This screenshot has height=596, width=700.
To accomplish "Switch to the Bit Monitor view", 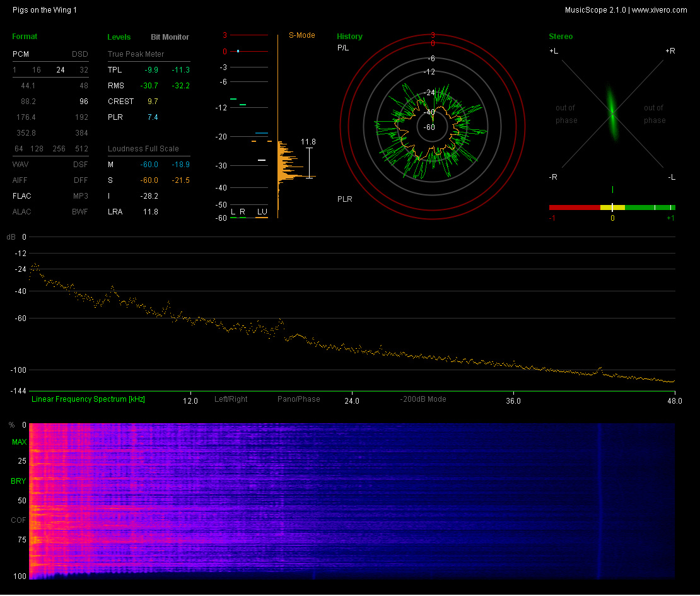I will tap(170, 37).
